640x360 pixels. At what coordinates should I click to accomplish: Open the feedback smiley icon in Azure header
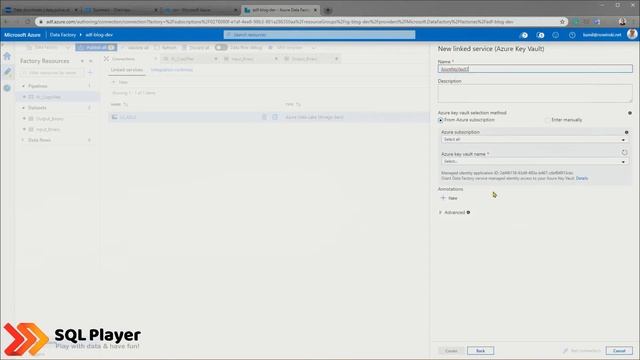pos(556,35)
